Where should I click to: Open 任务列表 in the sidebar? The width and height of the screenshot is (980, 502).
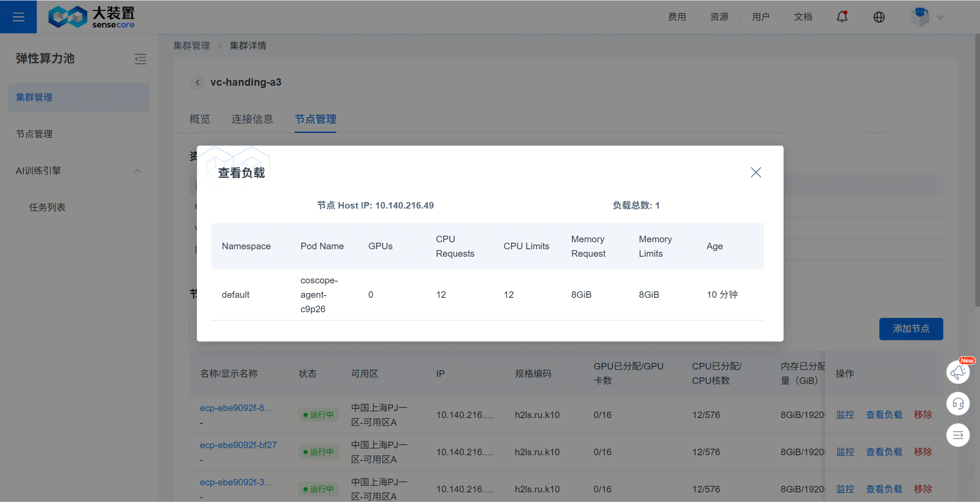click(x=47, y=207)
